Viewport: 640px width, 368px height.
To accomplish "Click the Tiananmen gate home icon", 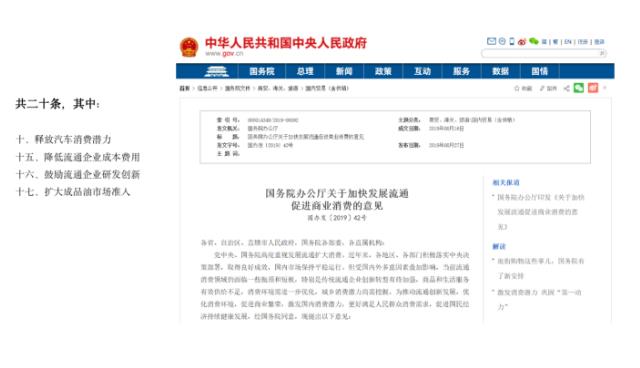I will point(216,71).
